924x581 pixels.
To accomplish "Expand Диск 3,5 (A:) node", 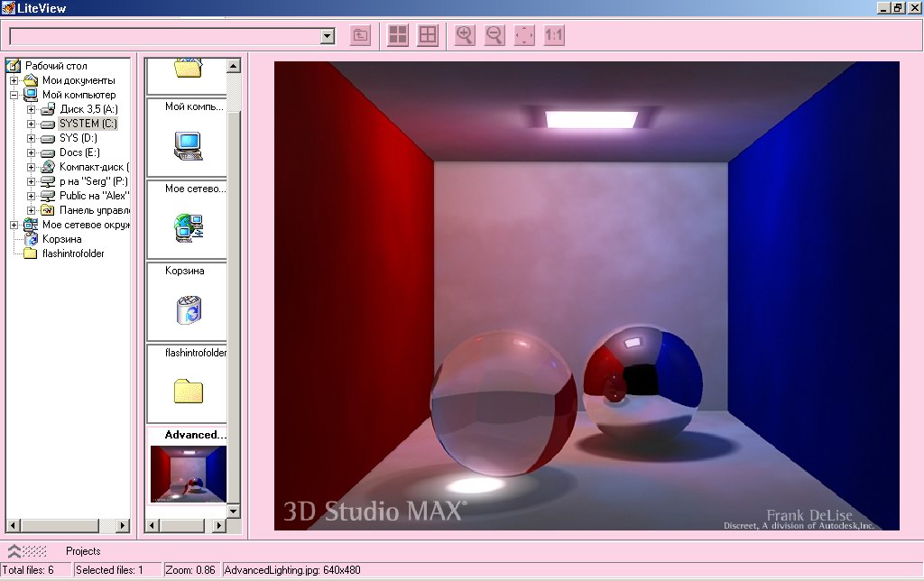I will [32, 109].
